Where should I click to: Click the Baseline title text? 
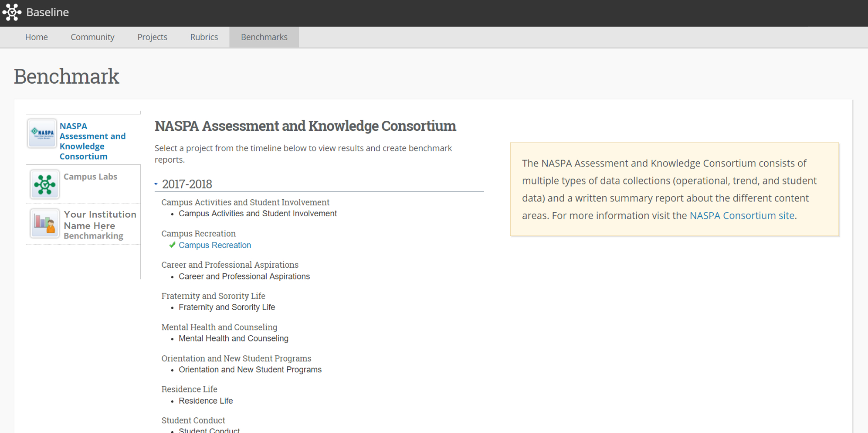pos(47,12)
